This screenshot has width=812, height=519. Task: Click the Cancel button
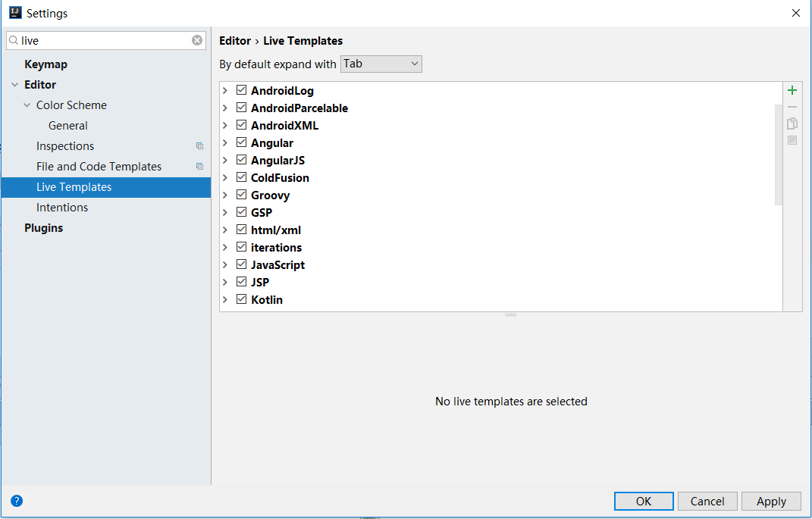707,501
